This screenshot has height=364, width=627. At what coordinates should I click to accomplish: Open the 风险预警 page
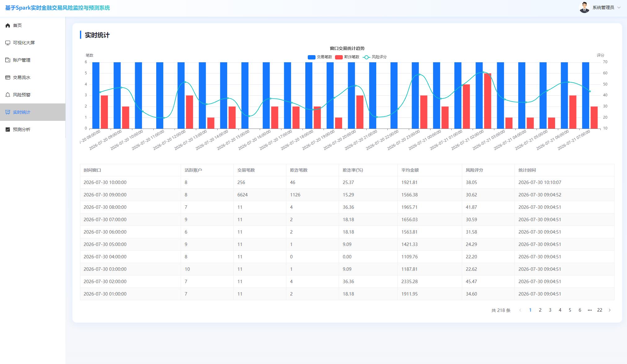(33, 95)
